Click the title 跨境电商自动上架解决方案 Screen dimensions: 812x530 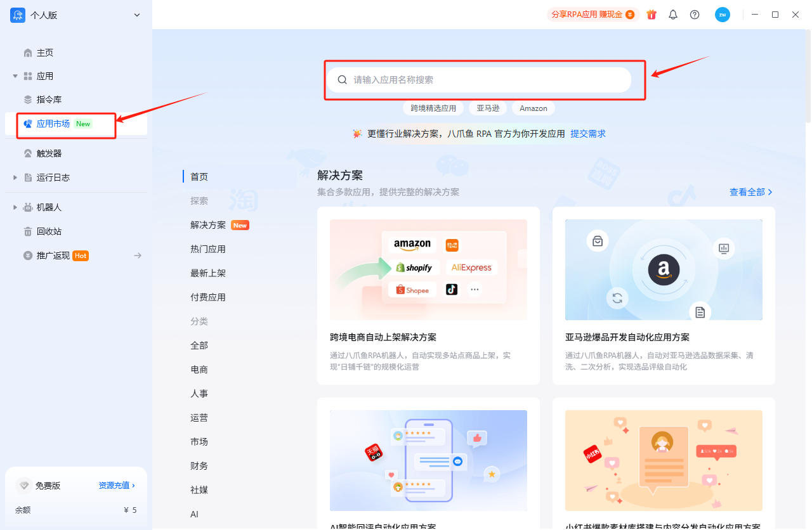pyautogui.click(x=383, y=337)
